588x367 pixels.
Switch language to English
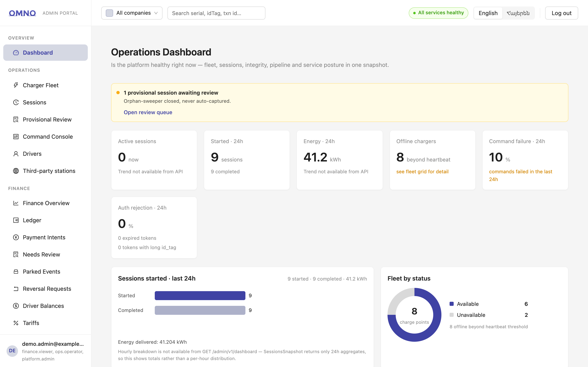click(x=488, y=13)
